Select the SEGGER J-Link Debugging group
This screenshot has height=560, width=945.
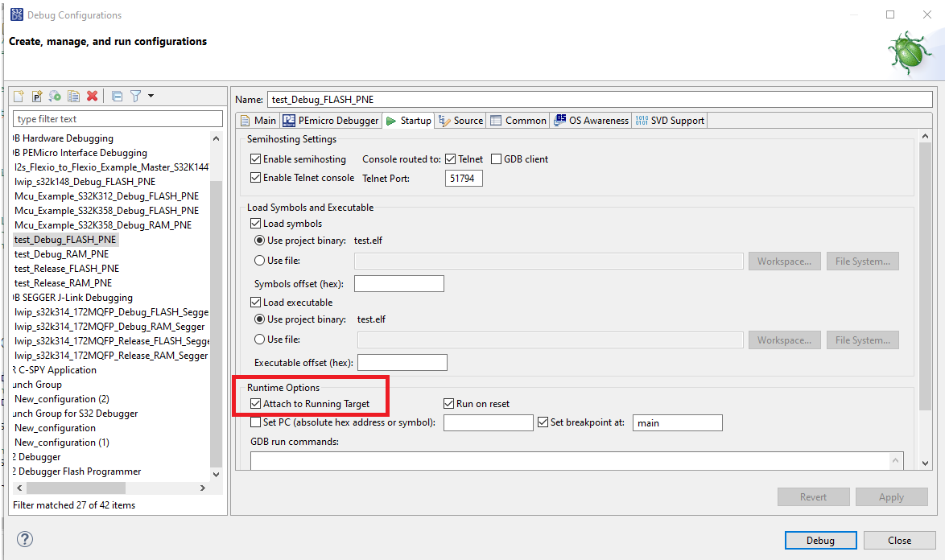(x=73, y=298)
